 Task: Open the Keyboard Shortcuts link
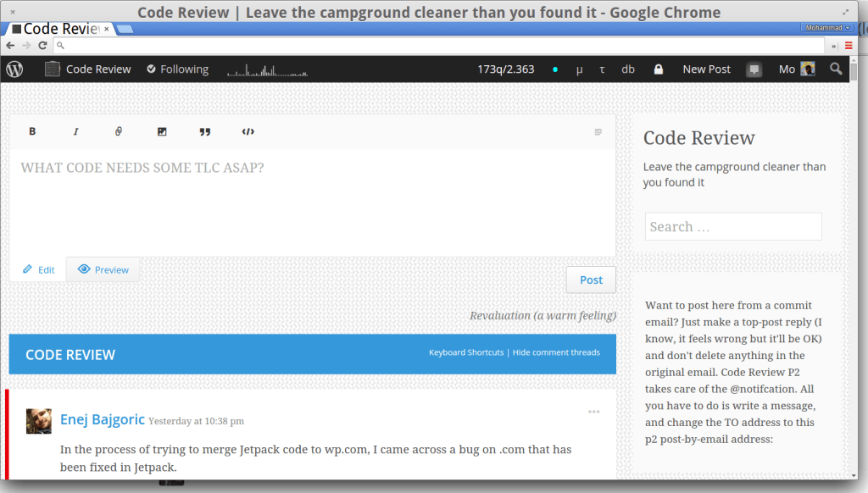tap(466, 352)
